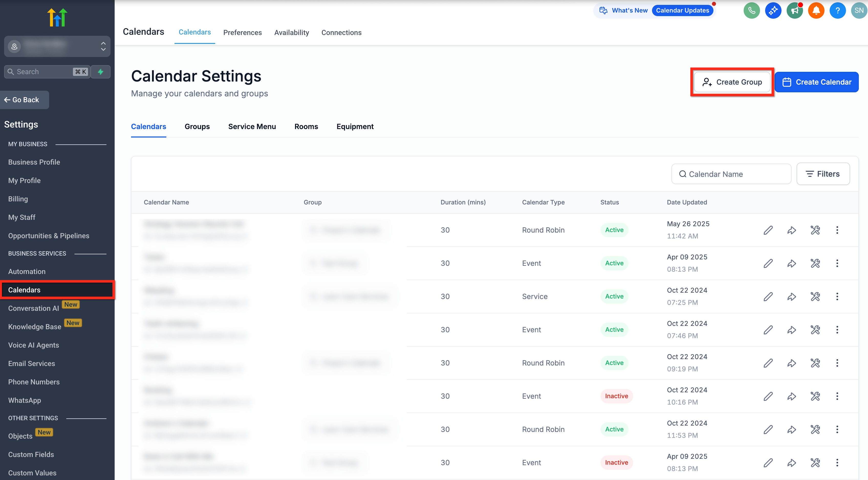Switch to the Groups tab

point(197,127)
